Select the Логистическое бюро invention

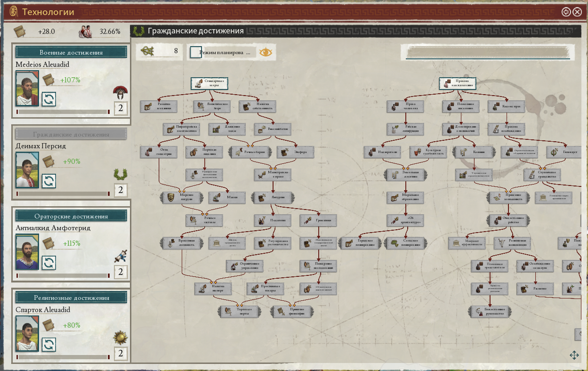coord(212,106)
